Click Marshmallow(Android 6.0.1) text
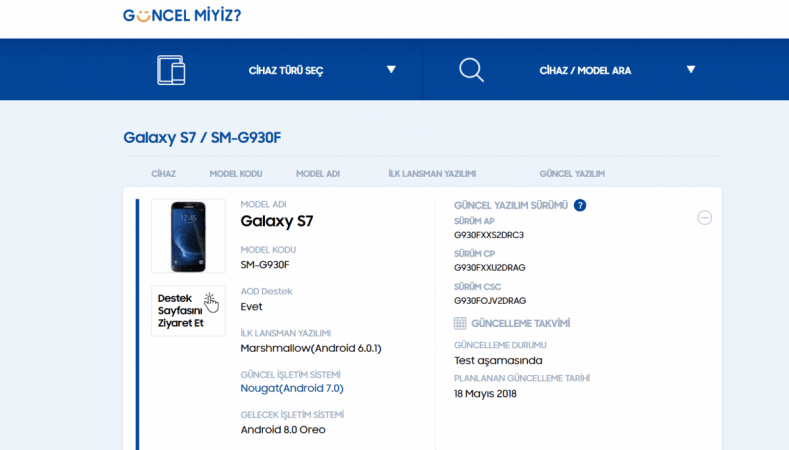 tap(311, 348)
